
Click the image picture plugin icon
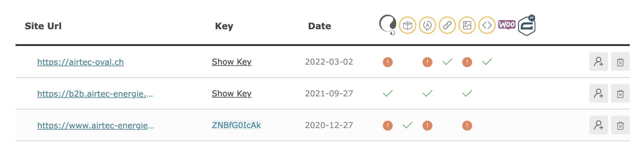point(467,25)
